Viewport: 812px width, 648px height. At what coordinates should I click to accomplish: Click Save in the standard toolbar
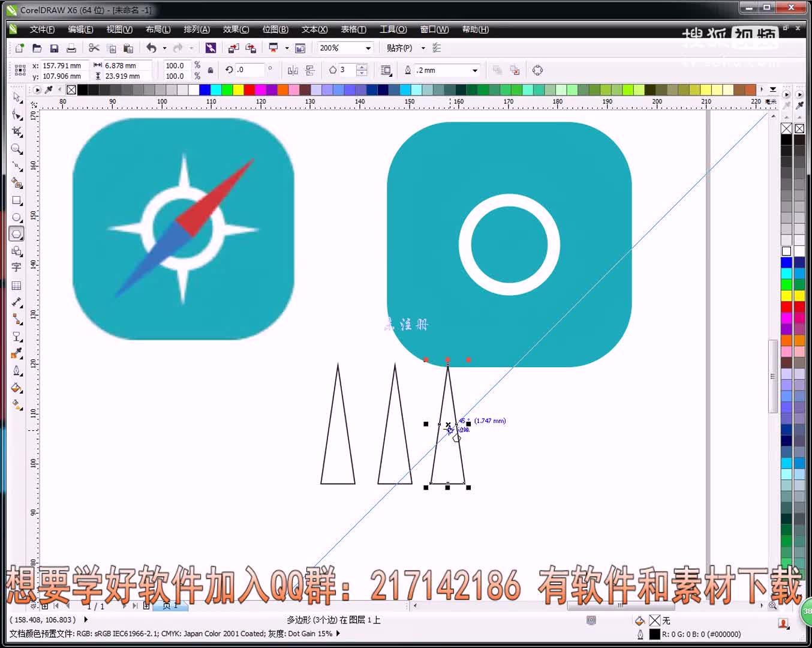click(54, 47)
